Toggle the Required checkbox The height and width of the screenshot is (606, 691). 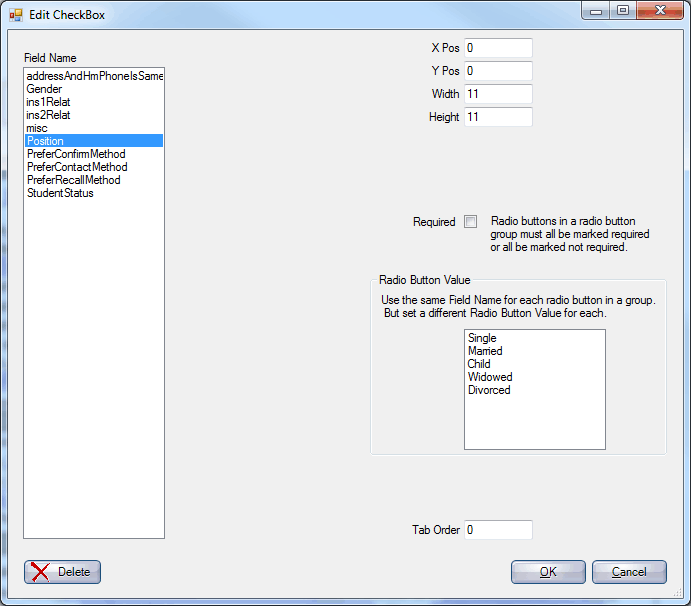click(x=470, y=221)
